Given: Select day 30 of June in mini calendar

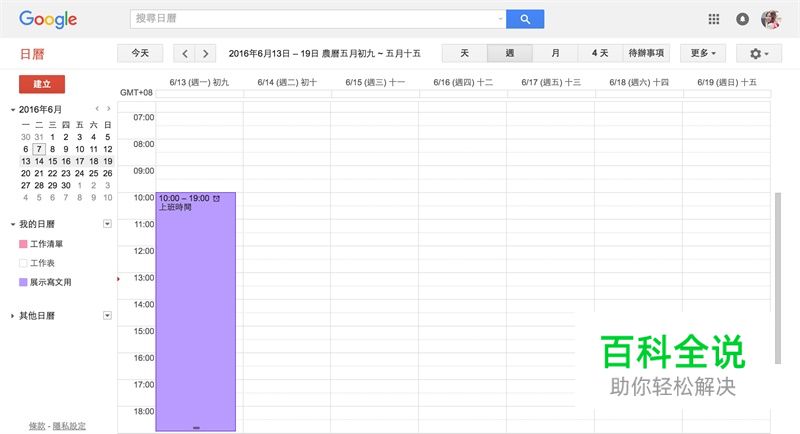Looking at the screenshot, I should [66, 186].
